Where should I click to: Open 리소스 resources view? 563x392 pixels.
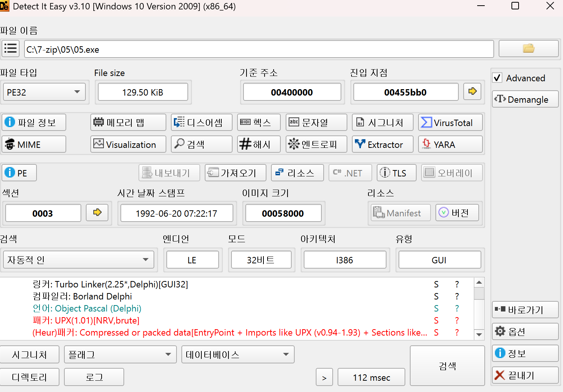point(297,173)
